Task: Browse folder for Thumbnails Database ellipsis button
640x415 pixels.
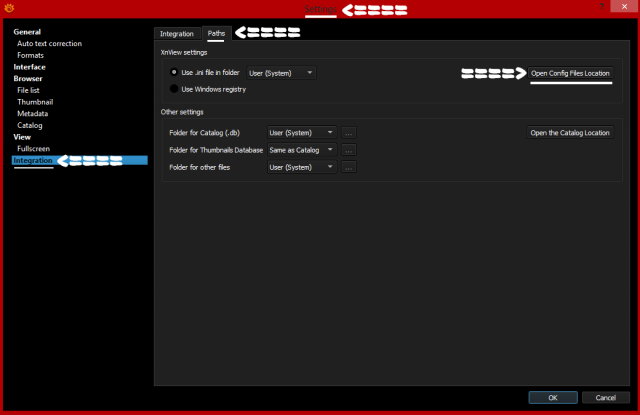Action: click(x=349, y=150)
